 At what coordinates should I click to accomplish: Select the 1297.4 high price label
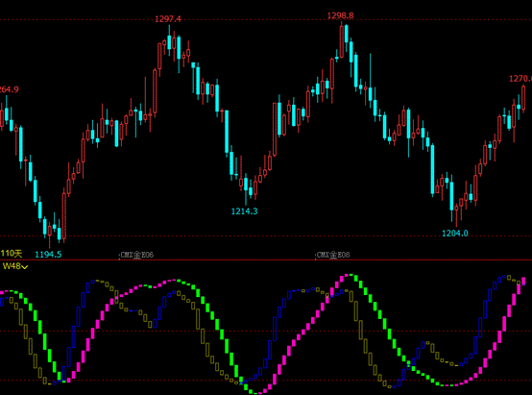(168, 19)
